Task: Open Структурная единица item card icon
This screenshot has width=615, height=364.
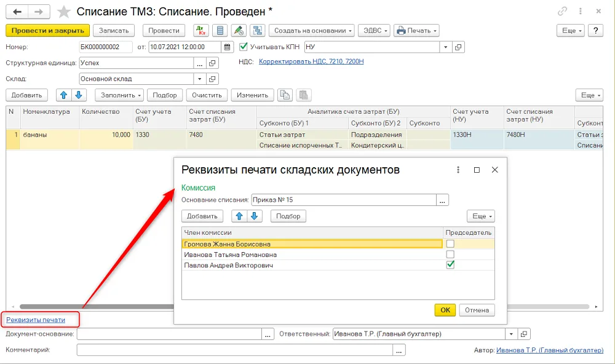Action: 212,63
